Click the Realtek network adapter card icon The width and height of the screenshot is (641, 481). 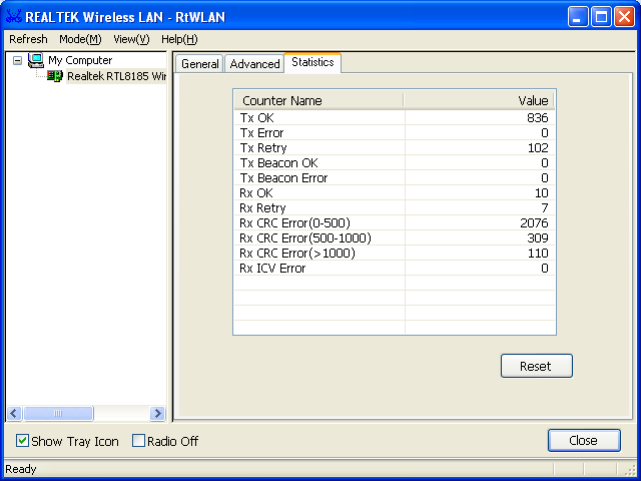point(54,76)
